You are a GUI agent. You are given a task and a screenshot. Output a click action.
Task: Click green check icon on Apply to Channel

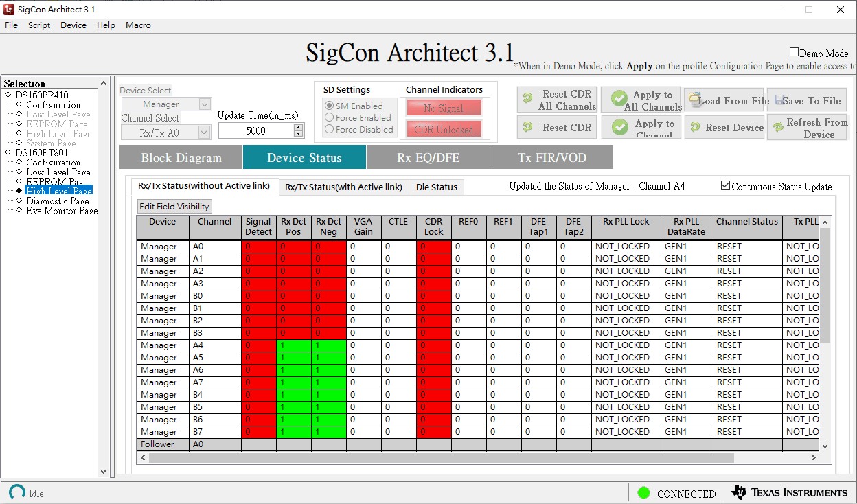point(620,128)
